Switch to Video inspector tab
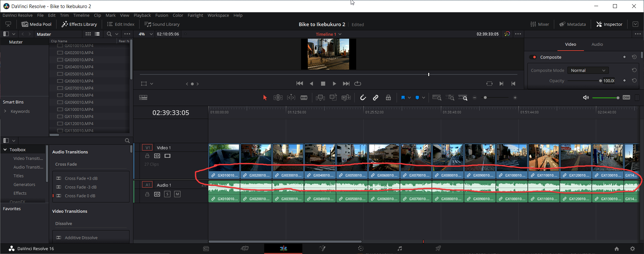644x254 pixels. pyautogui.click(x=571, y=44)
